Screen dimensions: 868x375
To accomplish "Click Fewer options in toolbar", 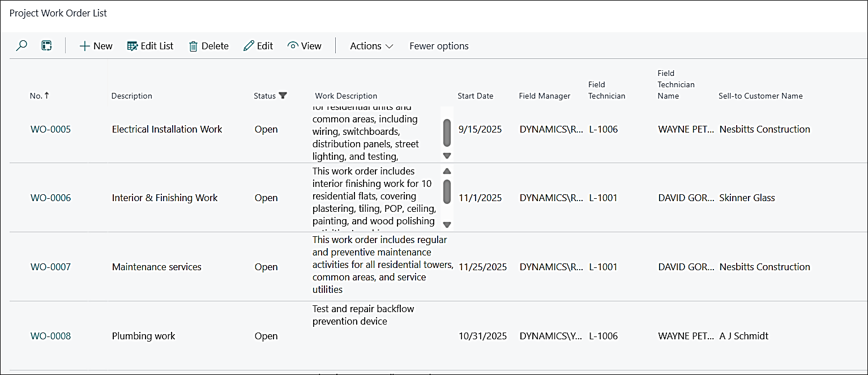I will click(439, 46).
